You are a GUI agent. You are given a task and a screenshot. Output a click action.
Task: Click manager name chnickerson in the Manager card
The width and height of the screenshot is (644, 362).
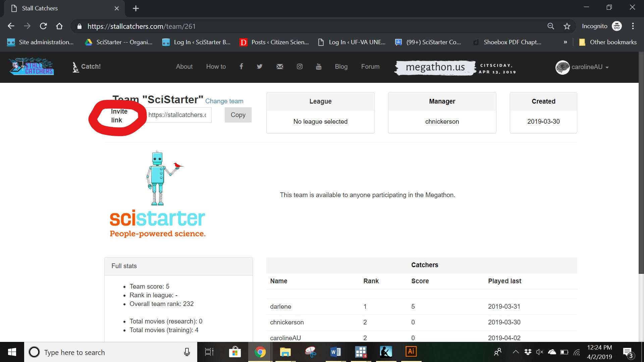click(x=442, y=121)
